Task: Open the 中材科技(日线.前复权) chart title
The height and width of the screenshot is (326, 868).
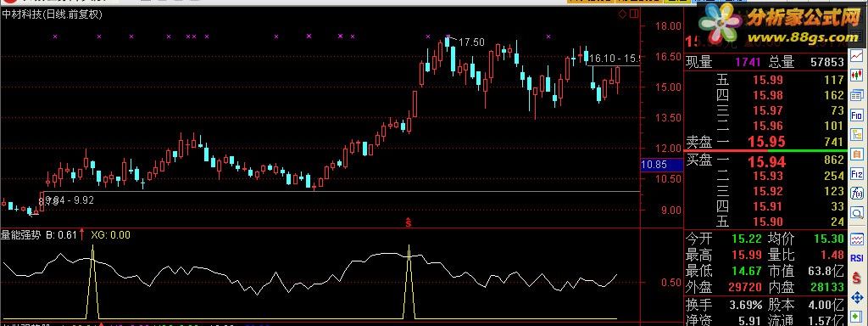Action: (52, 15)
